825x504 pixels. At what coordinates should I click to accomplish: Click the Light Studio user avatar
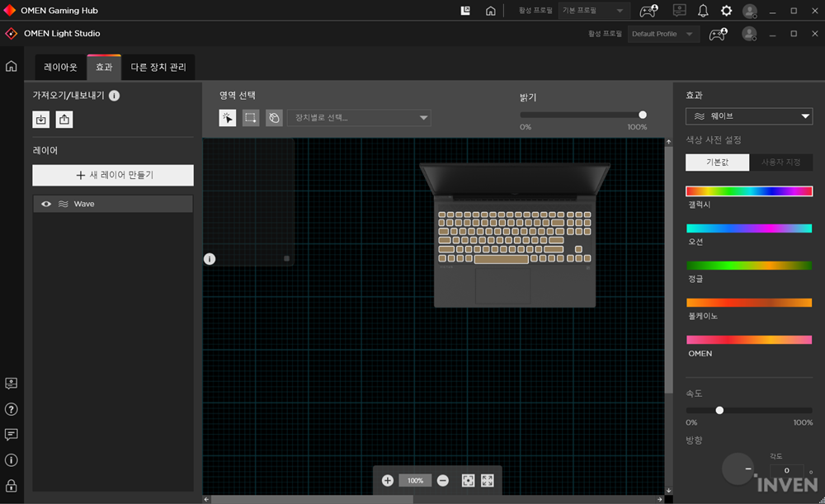[x=749, y=34]
